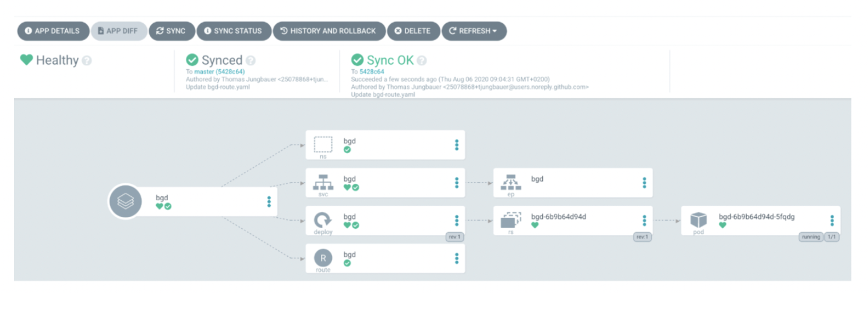868x326 pixels.
Task: Follow the master (5428c64) revision link
Action: click(x=219, y=72)
